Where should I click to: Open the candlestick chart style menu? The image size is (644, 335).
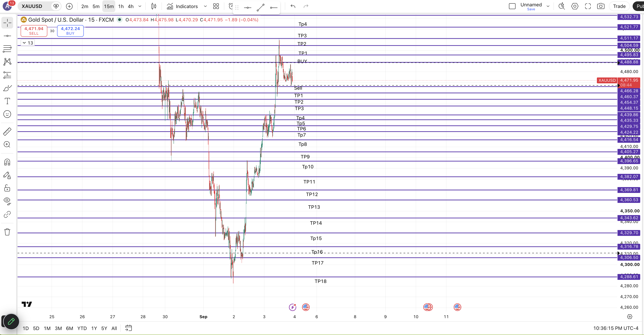pos(154,6)
